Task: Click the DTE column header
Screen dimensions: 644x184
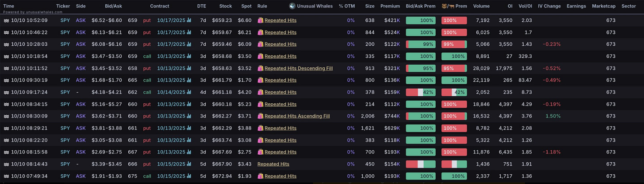Action: pyautogui.click(x=201, y=6)
